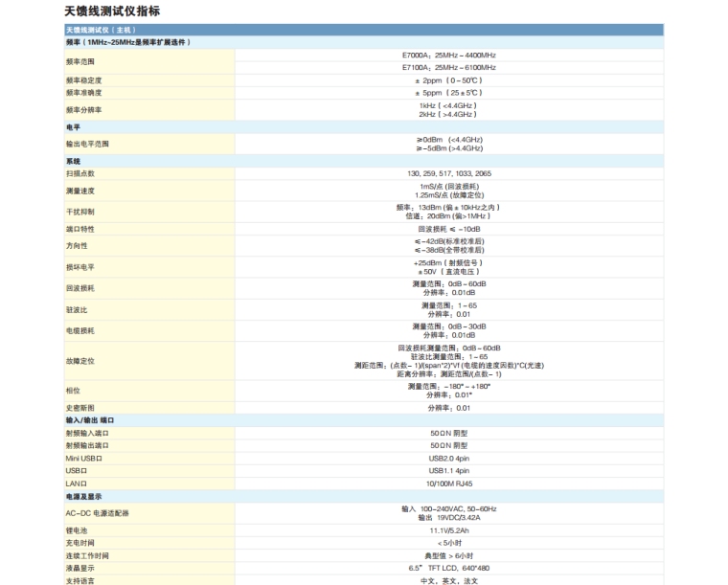Select the 故障定位 row label
728x585 pixels.
(x=82, y=361)
